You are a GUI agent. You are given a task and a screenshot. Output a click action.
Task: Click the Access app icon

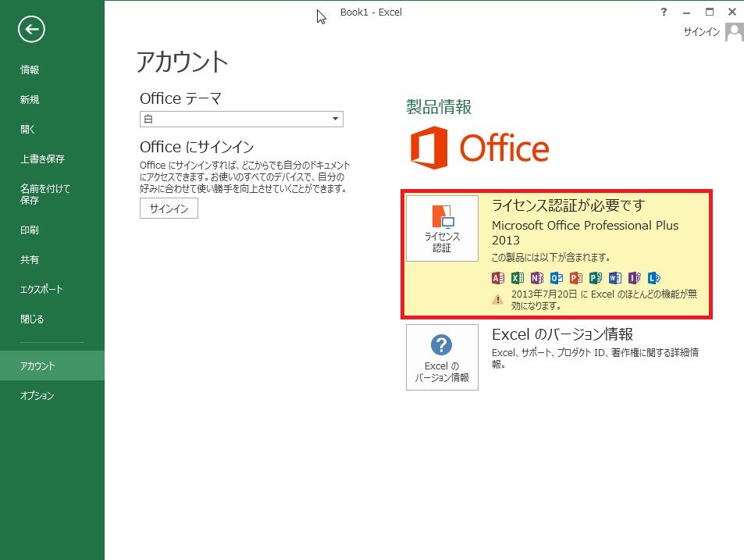click(498, 278)
